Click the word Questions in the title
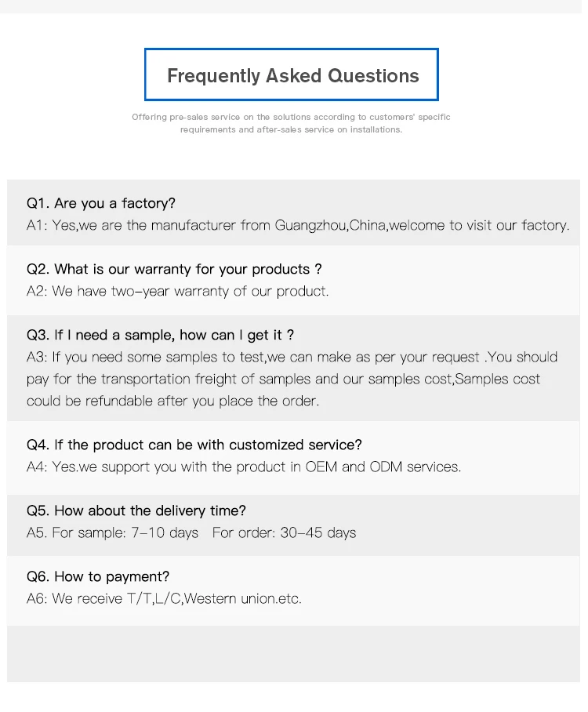The height and width of the screenshot is (712, 588). pos(373,75)
